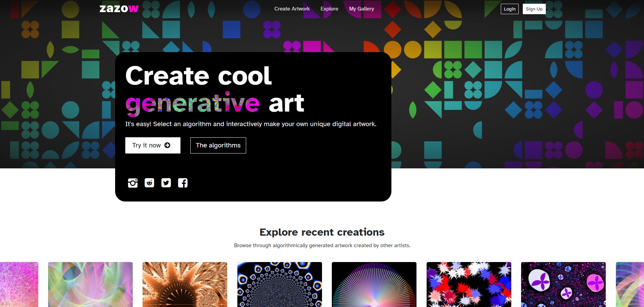The height and width of the screenshot is (307, 644).
Task: Click The algorithms button
Action: [218, 145]
